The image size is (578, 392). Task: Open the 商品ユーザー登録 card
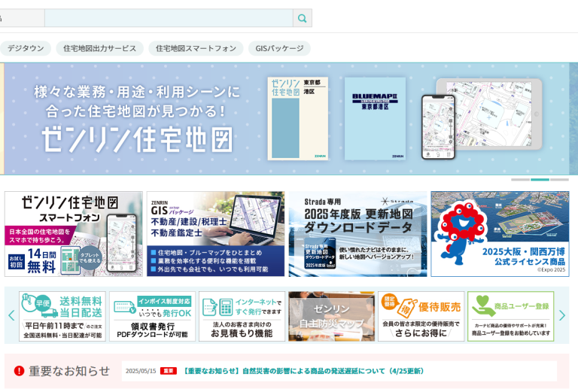(x=511, y=317)
